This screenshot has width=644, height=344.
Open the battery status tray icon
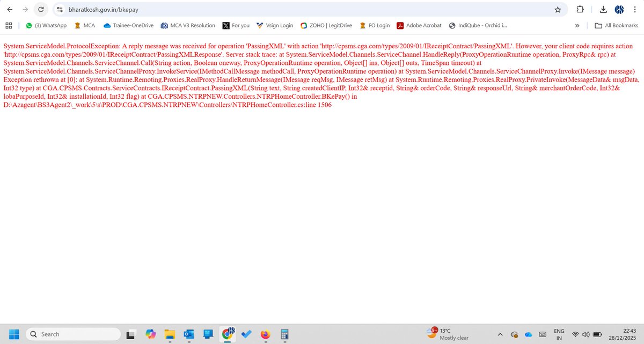pos(597,334)
